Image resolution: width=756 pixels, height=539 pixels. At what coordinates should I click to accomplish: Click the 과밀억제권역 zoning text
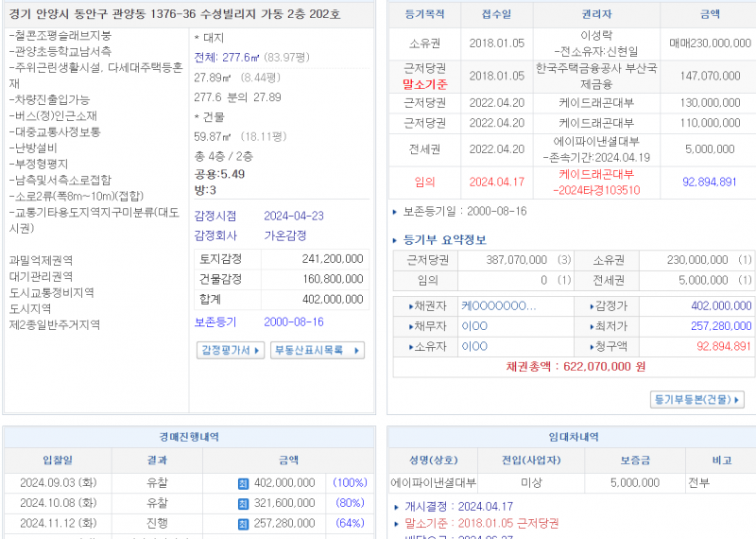click(41, 261)
